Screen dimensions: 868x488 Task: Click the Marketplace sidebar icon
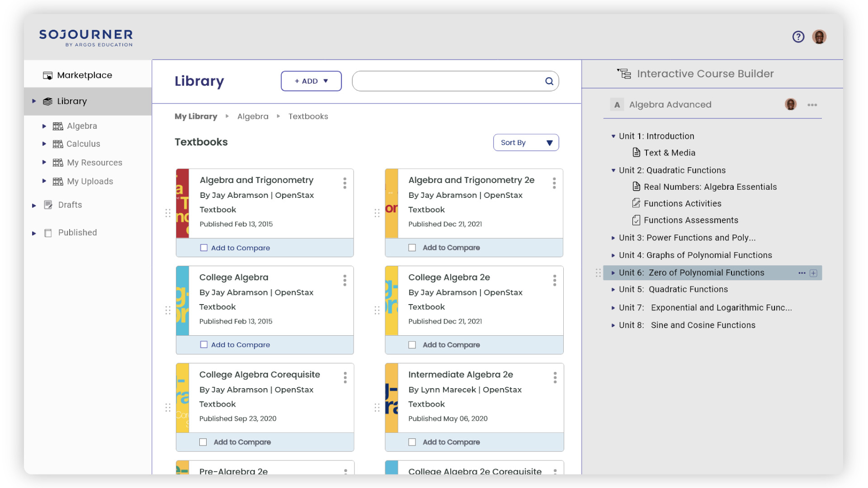tap(47, 75)
